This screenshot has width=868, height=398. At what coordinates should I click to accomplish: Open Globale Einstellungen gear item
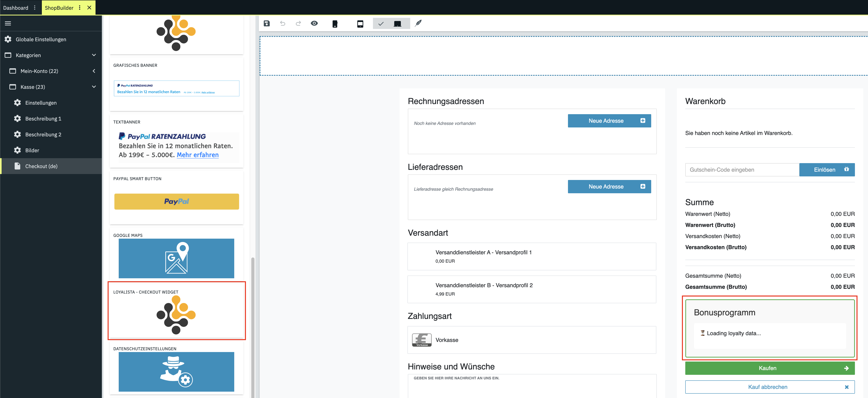pos(40,39)
